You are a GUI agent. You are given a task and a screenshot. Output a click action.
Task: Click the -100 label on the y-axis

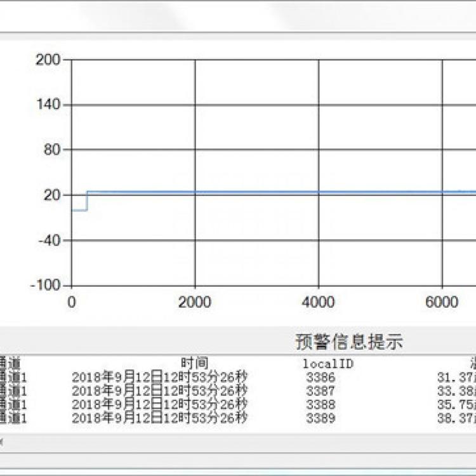[45, 285]
